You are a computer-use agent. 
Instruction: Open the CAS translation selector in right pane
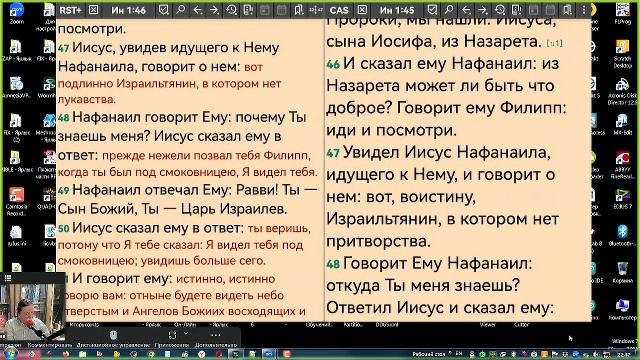(x=339, y=10)
